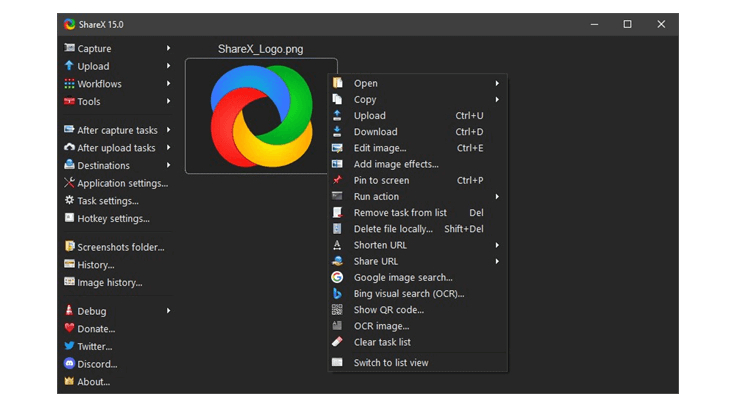
Task: Expand the After capture tasks arrow
Action: click(169, 129)
